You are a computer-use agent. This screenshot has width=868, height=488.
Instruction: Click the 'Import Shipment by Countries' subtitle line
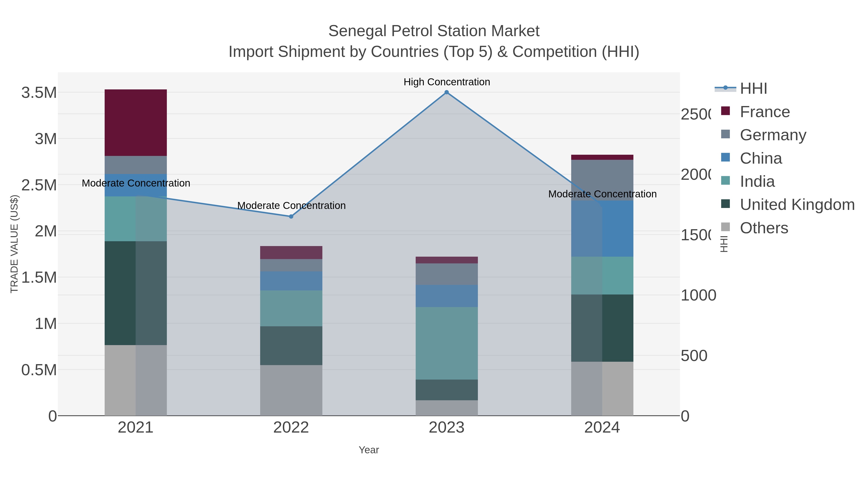click(x=434, y=52)
